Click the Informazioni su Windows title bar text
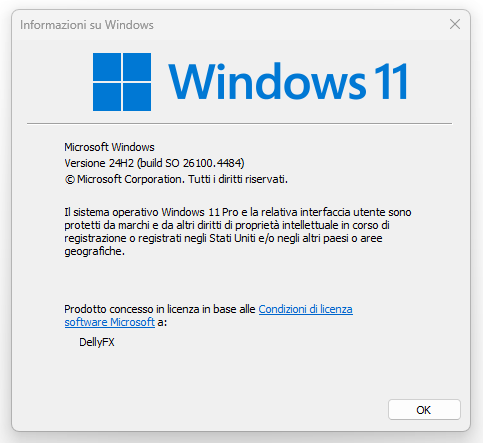The width and height of the screenshot is (483, 443). pos(87,25)
